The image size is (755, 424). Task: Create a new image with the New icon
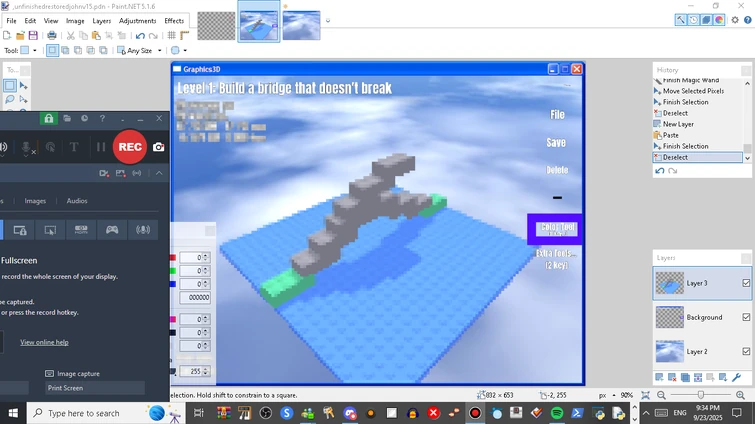click(x=7, y=35)
